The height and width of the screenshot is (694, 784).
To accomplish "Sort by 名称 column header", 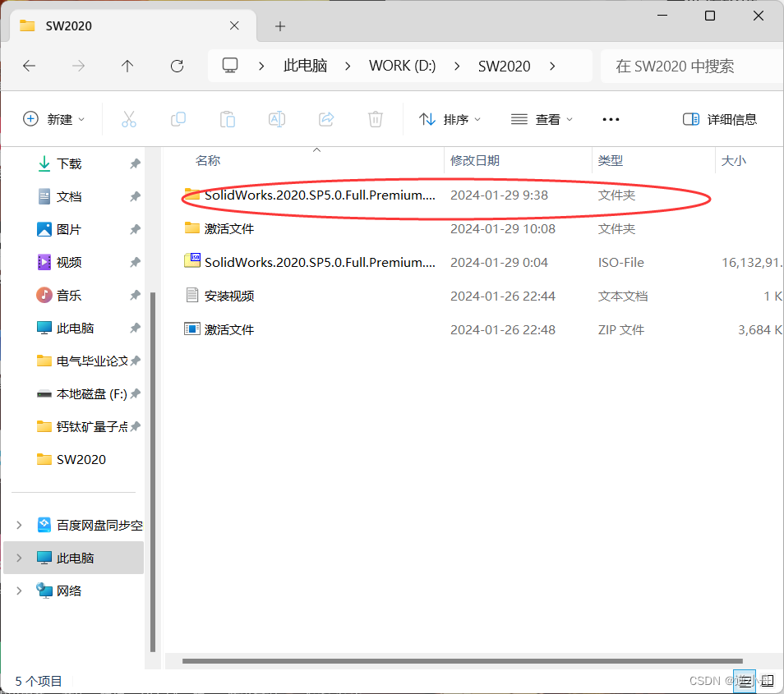I will [x=208, y=160].
